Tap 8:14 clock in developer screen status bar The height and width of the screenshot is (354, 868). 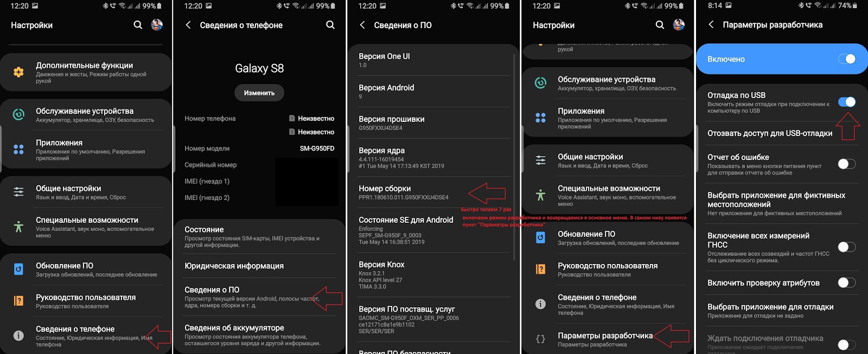click(715, 5)
